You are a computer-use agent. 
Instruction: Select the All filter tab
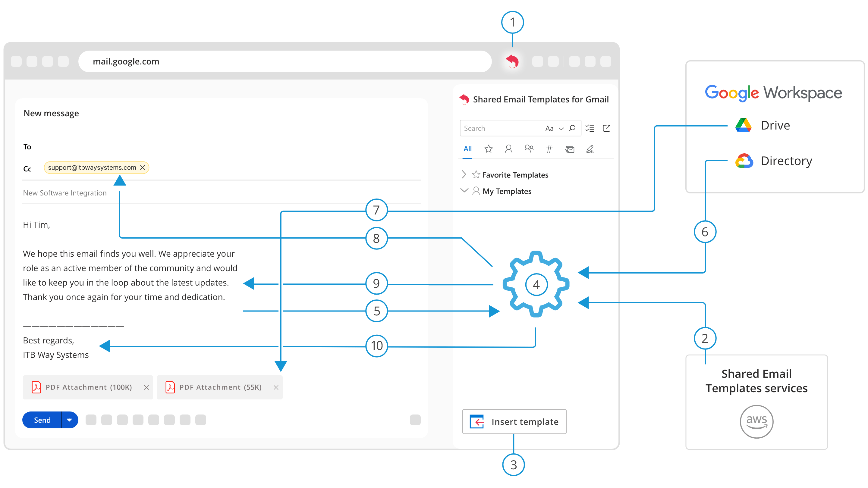click(x=467, y=149)
